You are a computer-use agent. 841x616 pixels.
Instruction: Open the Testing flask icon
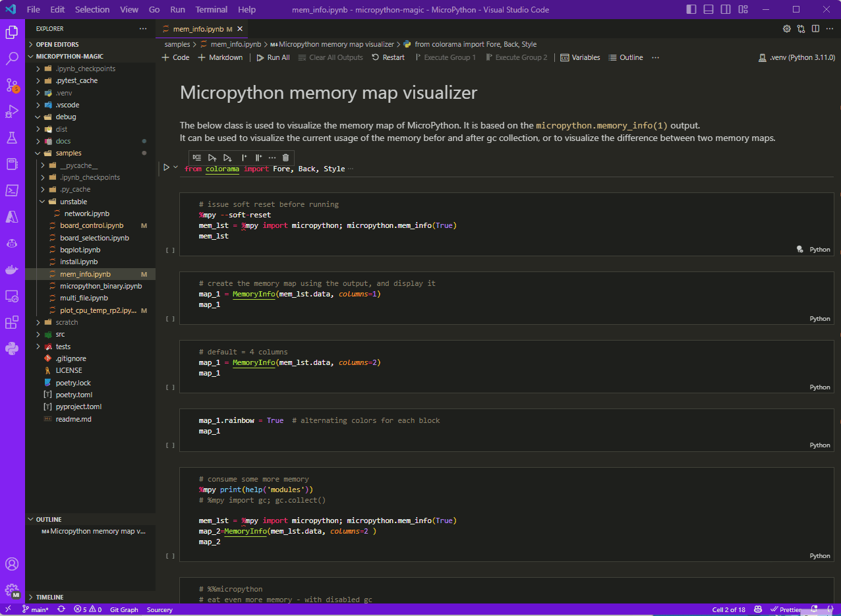(12, 138)
